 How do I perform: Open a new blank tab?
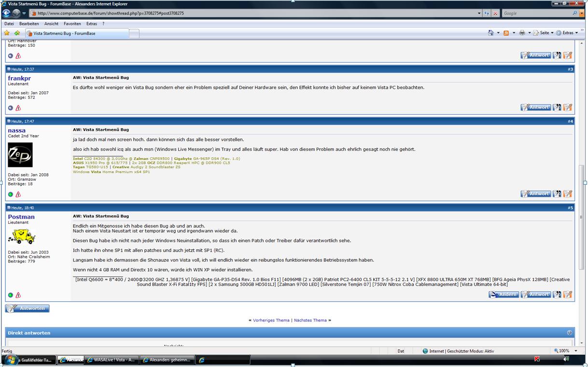[x=134, y=33]
